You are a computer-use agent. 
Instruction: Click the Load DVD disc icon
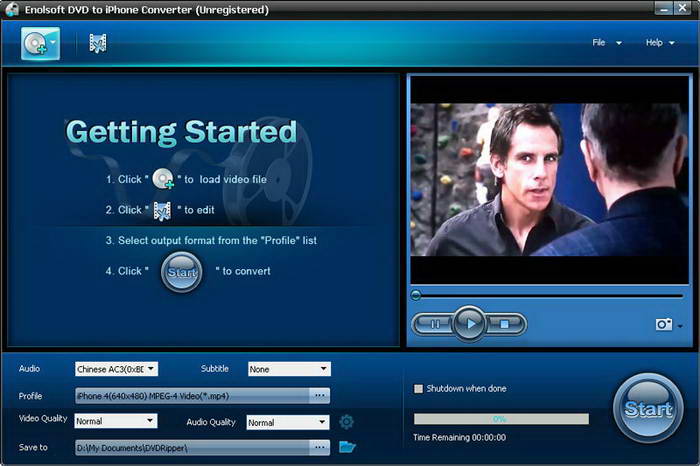[36, 44]
